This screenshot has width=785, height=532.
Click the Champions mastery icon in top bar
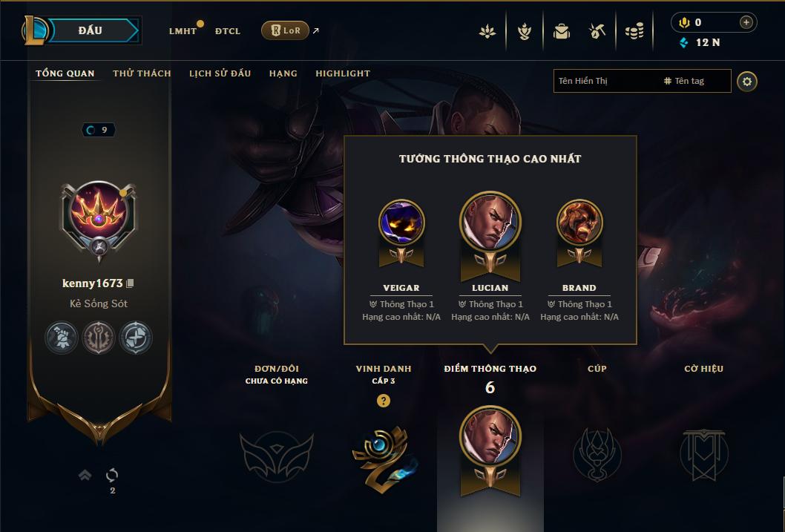(x=524, y=31)
